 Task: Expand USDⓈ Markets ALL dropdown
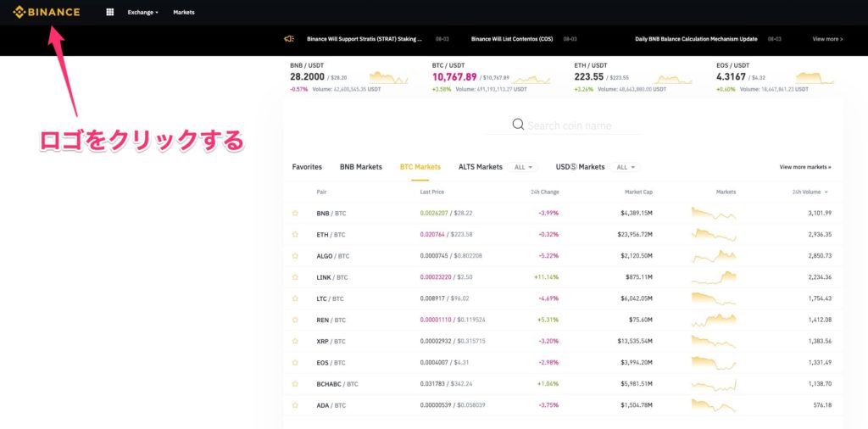(x=626, y=167)
